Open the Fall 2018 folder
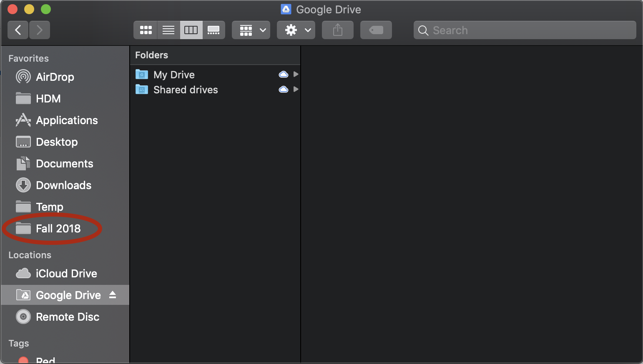The height and width of the screenshot is (364, 643). (x=58, y=229)
